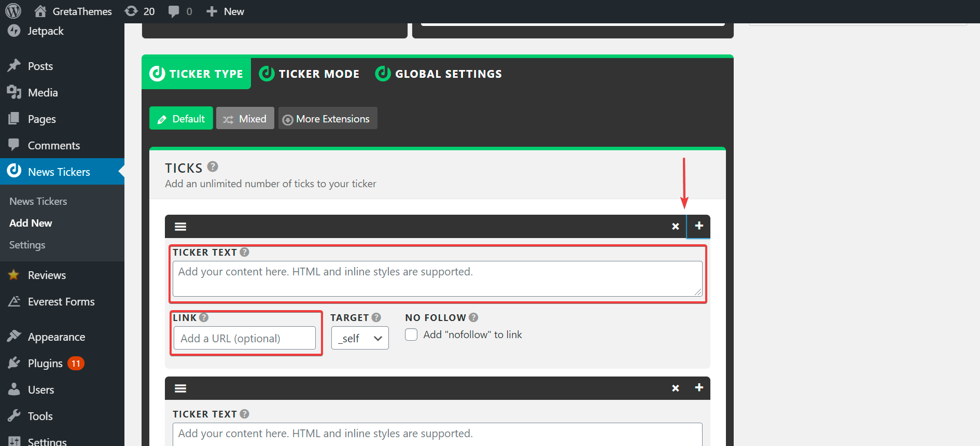980x446 pixels.
Task: Click the Pages icon in sidebar
Action: click(x=14, y=118)
